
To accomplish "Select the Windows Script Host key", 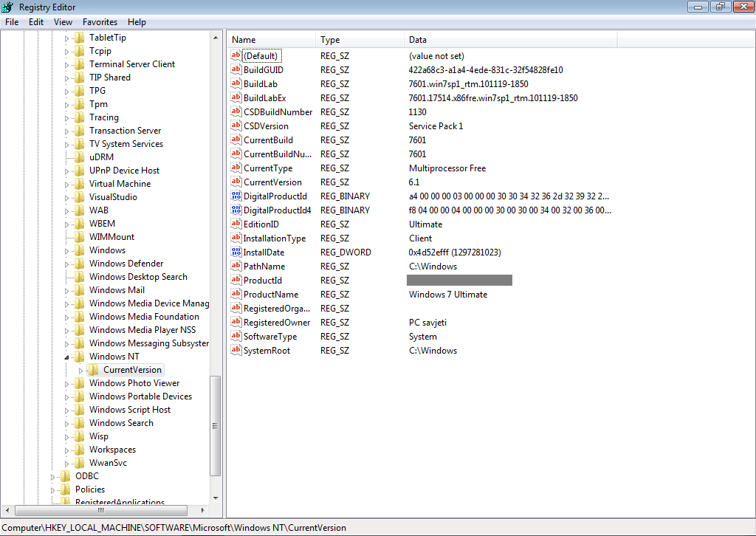I will coord(130,410).
